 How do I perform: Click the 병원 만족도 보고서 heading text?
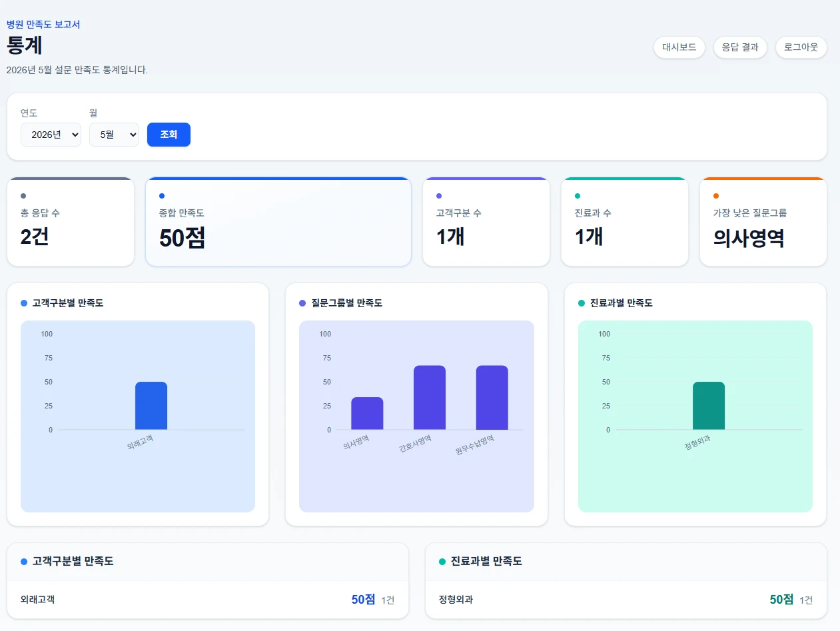pyautogui.click(x=43, y=25)
